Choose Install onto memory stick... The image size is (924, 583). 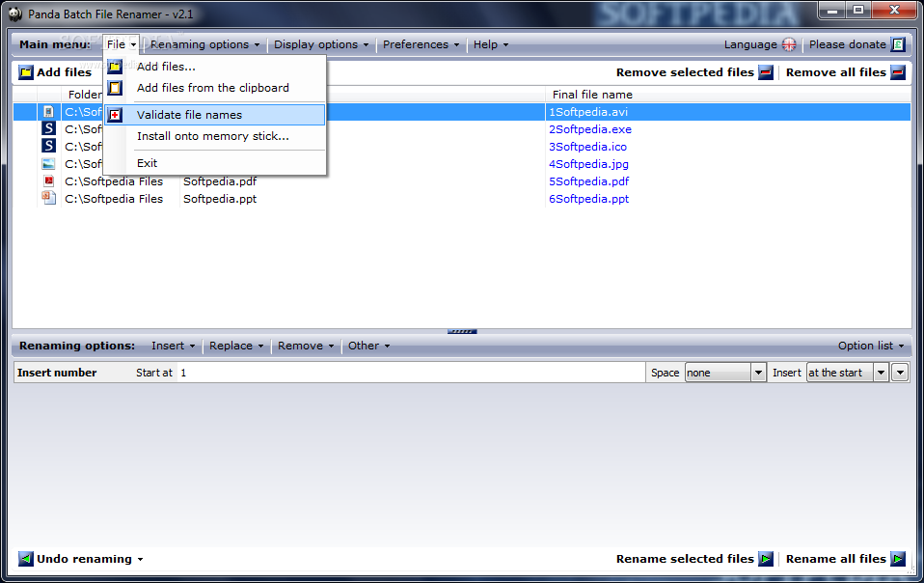[215, 136]
